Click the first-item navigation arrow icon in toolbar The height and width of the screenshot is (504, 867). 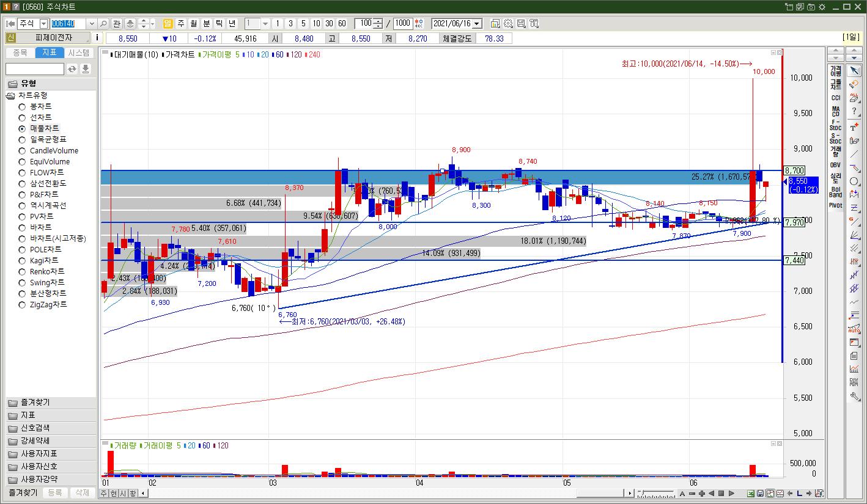coord(10,24)
